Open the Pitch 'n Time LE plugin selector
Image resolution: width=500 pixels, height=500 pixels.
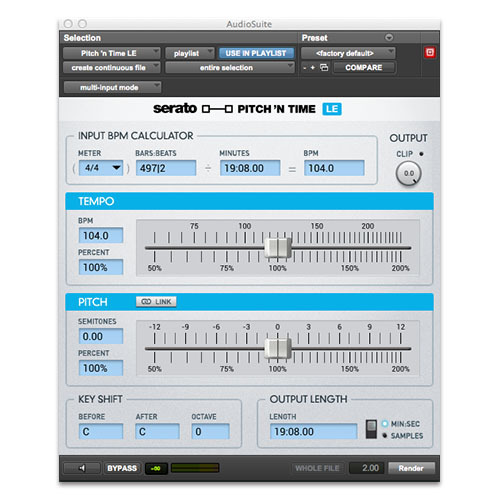click(x=112, y=53)
